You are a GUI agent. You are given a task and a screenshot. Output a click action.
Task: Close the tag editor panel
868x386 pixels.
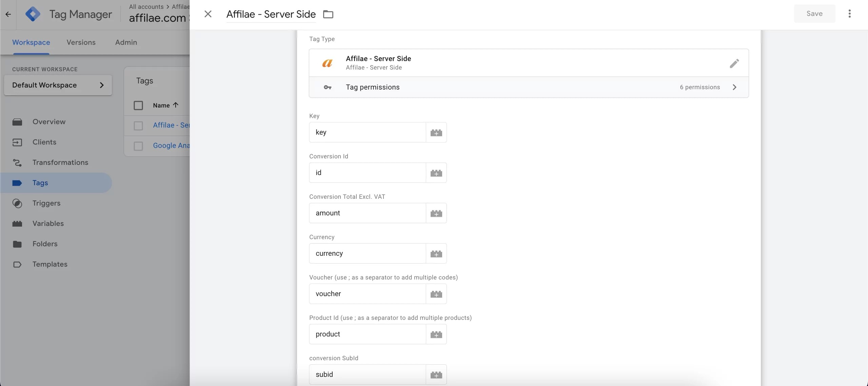[x=208, y=14]
